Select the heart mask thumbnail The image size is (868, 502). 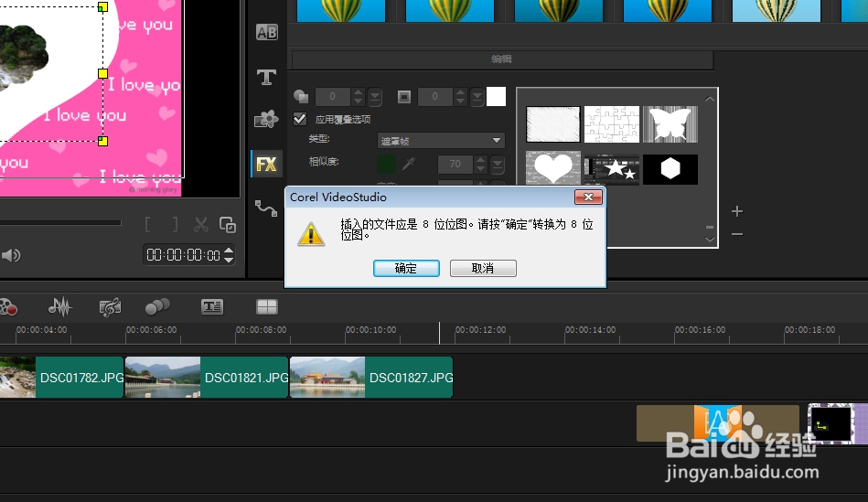[553, 167]
